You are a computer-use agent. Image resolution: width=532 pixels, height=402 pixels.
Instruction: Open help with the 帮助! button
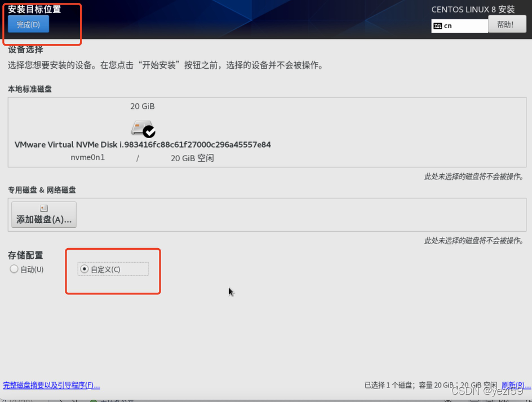507,24
